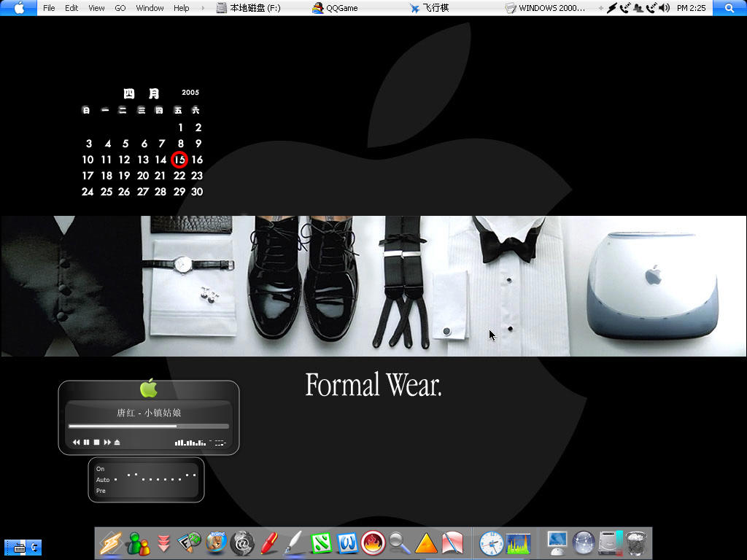Open the hard drive icon in dock
This screenshot has width=747, height=560.
(x=611, y=542)
